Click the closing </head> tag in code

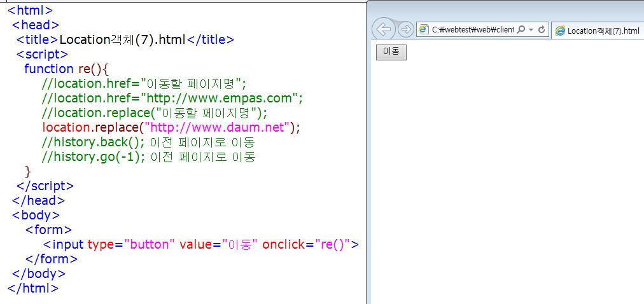38,200
